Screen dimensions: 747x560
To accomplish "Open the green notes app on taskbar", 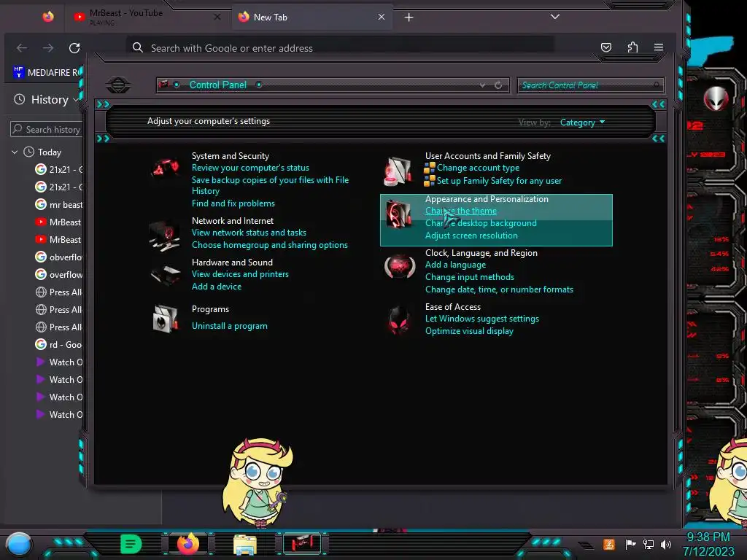I will [131, 544].
